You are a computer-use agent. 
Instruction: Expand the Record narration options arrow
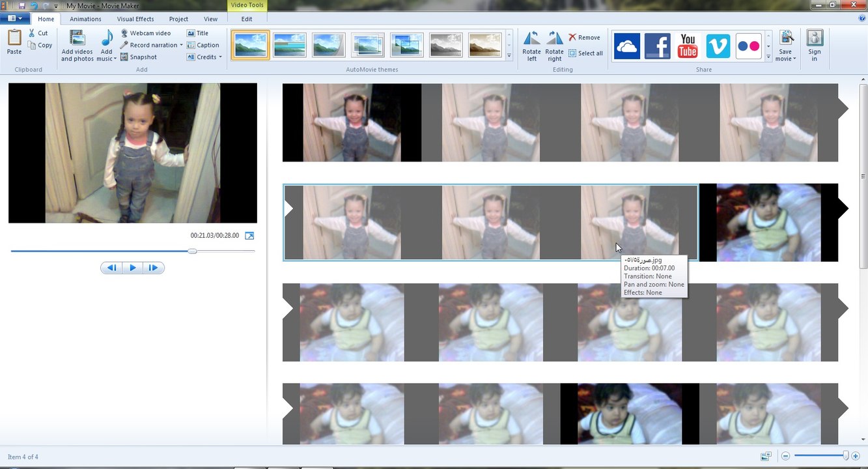click(x=181, y=45)
